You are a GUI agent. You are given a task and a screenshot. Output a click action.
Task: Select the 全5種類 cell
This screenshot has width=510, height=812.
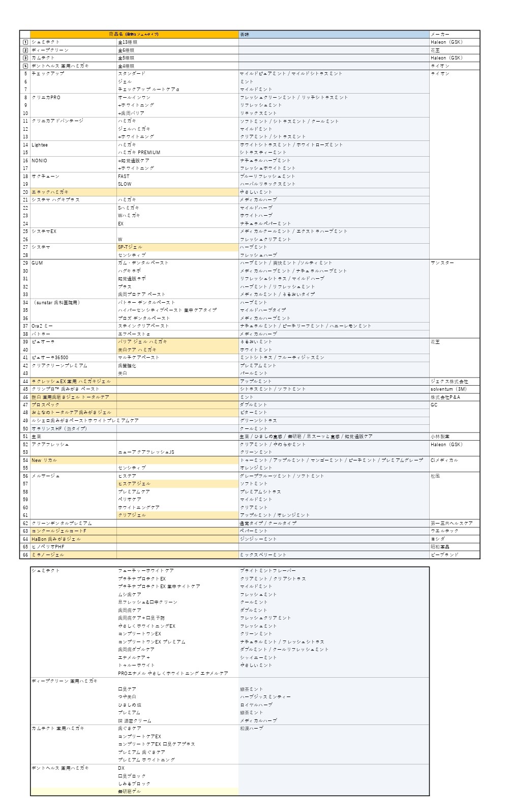point(177,58)
